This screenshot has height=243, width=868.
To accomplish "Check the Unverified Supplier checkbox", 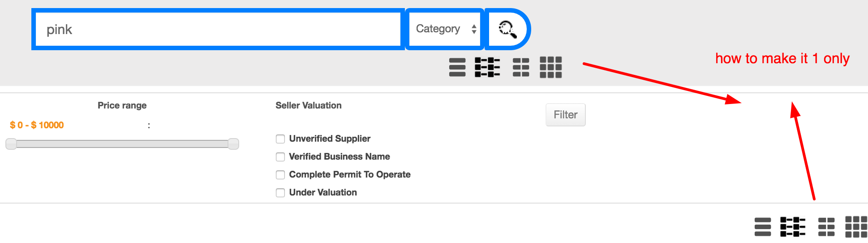I will point(280,139).
